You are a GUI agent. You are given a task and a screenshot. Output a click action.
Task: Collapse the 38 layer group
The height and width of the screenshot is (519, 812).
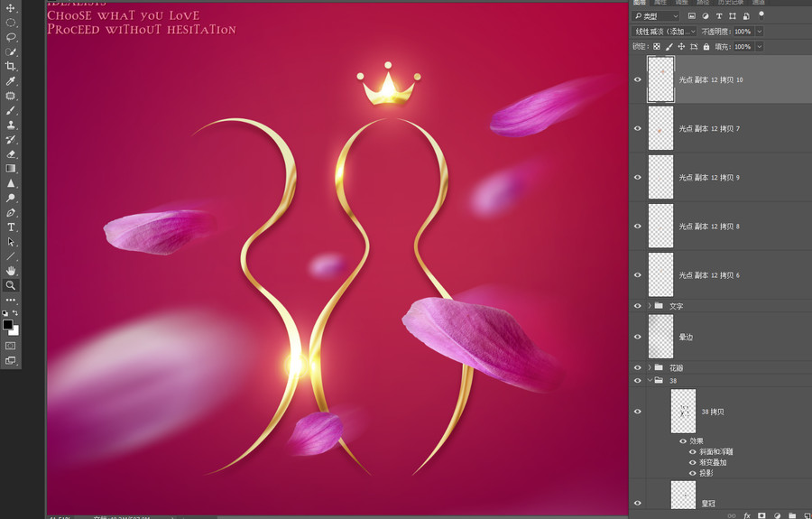pos(650,380)
